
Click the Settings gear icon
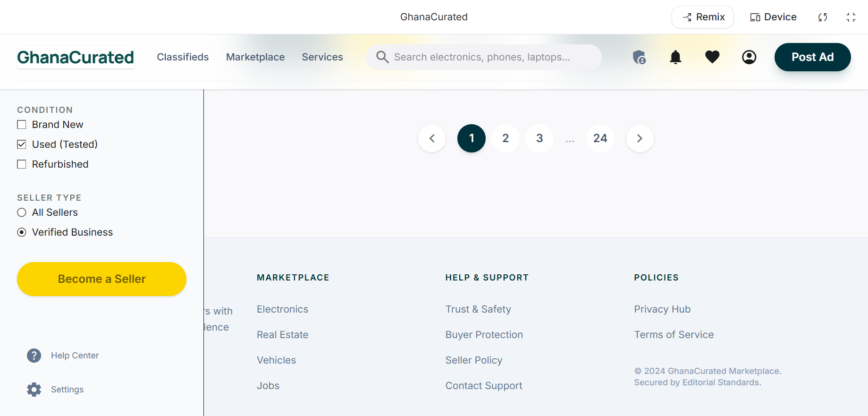[x=34, y=390]
